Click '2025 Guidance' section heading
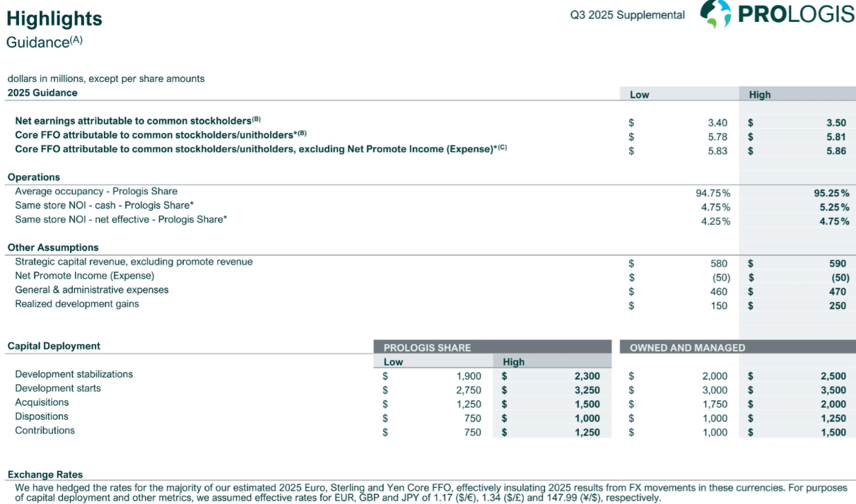 [x=42, y=93]
